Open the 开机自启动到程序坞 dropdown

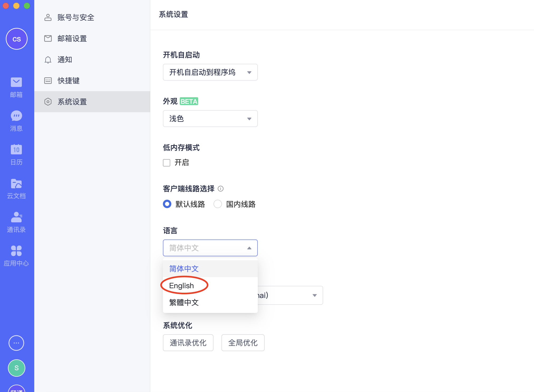coord(210,72)
